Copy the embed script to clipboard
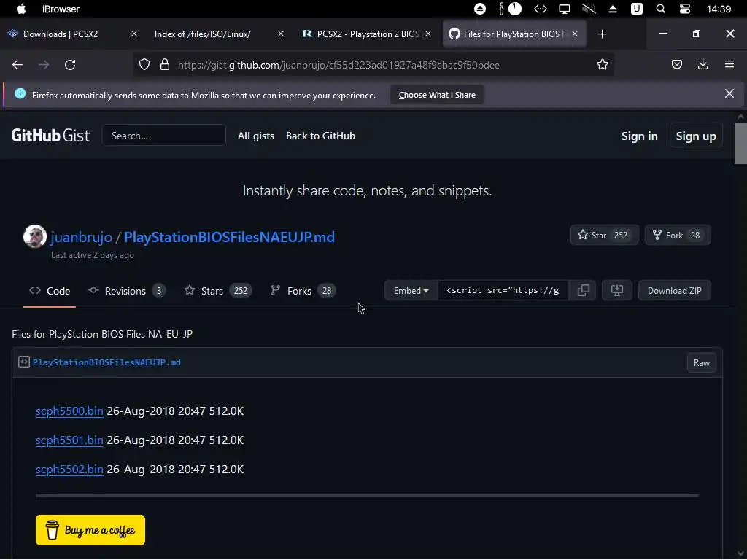This screenshot has height=560, width=747. pos(583,290)
